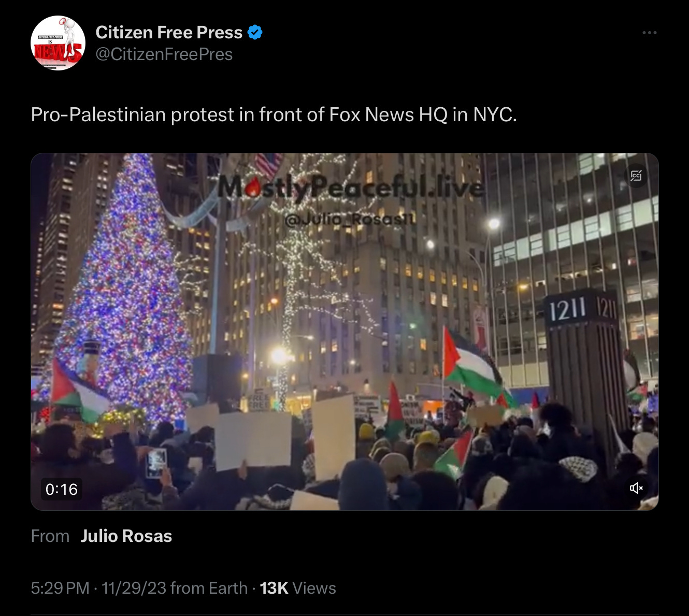Toggle closed captions on the video
Viewport: 689px width, 616px height.
tap(636, 176)
